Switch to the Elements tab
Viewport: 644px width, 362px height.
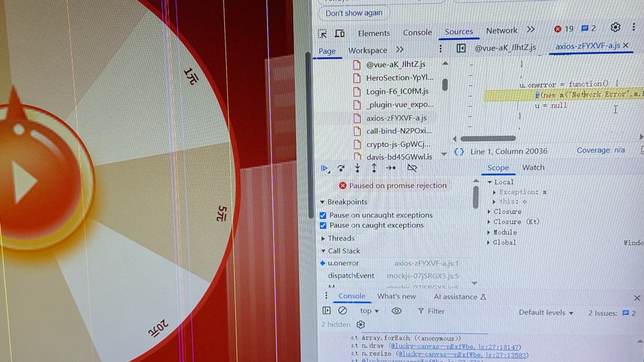click(374, 33)
